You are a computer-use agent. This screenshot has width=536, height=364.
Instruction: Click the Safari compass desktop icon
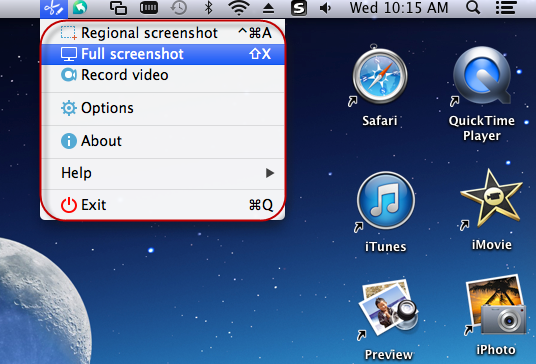(x=379, y=75)
